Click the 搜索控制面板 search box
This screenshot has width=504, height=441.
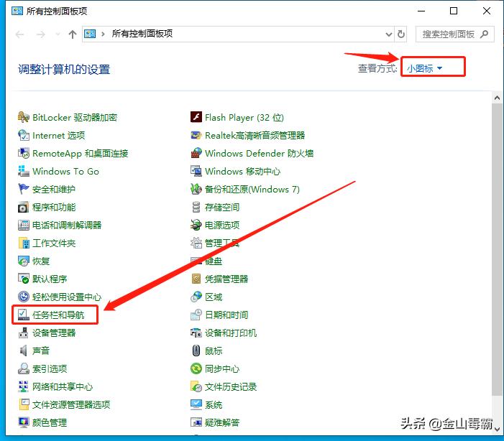[455, 34]
